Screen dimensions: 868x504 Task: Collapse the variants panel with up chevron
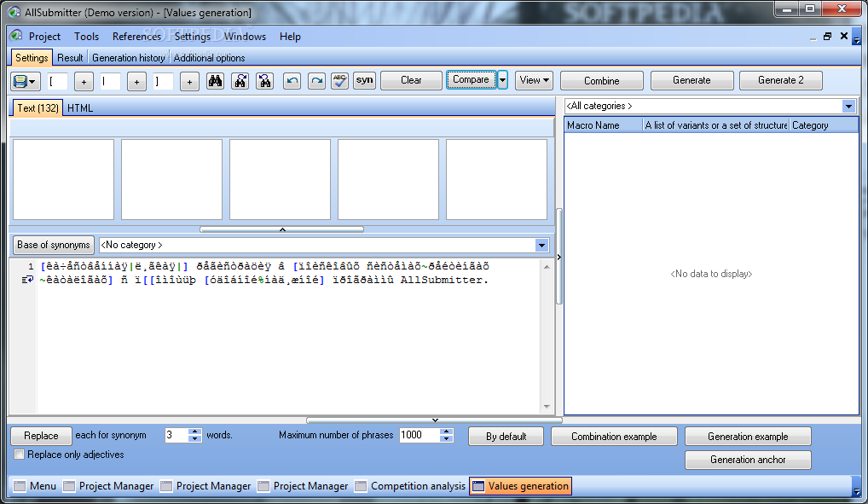coord(281,229)
